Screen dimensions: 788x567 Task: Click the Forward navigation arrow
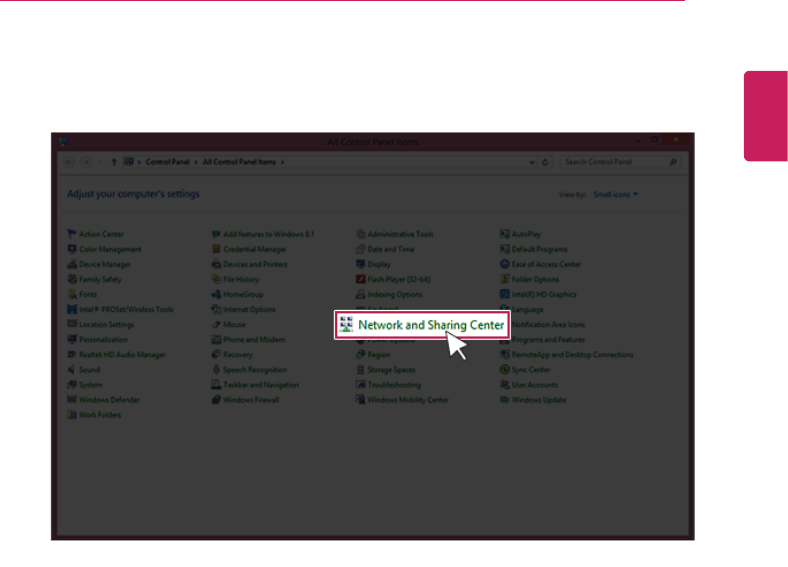(86, 162)
